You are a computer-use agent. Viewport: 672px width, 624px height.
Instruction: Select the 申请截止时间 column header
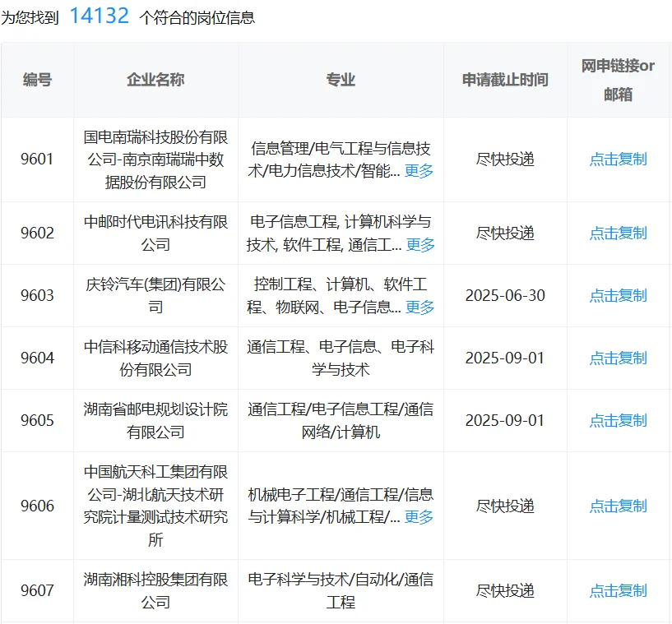point(505,80)
